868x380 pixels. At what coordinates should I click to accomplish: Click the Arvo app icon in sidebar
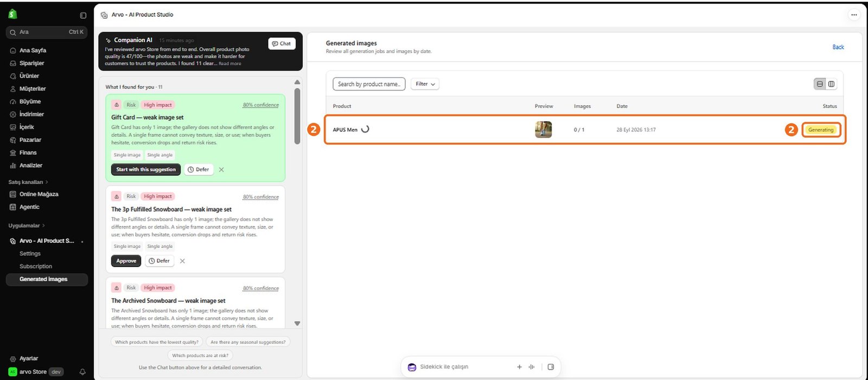[13, 241]
